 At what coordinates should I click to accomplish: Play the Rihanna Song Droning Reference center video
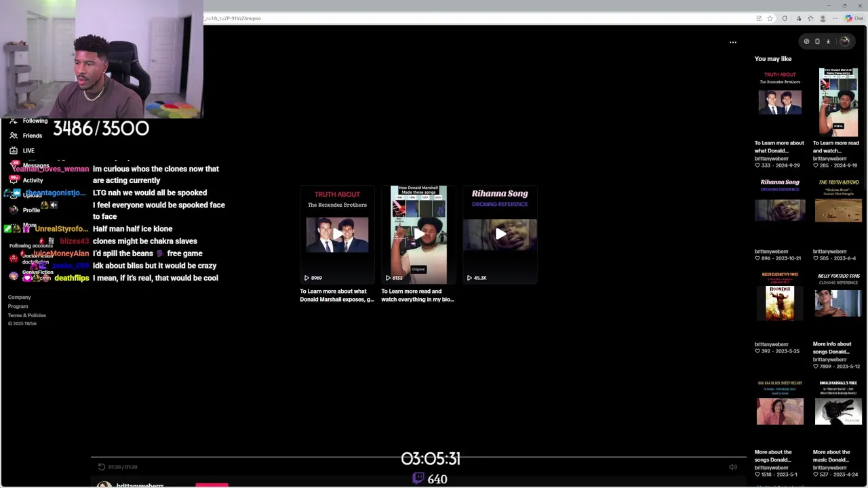coord(500,235)
